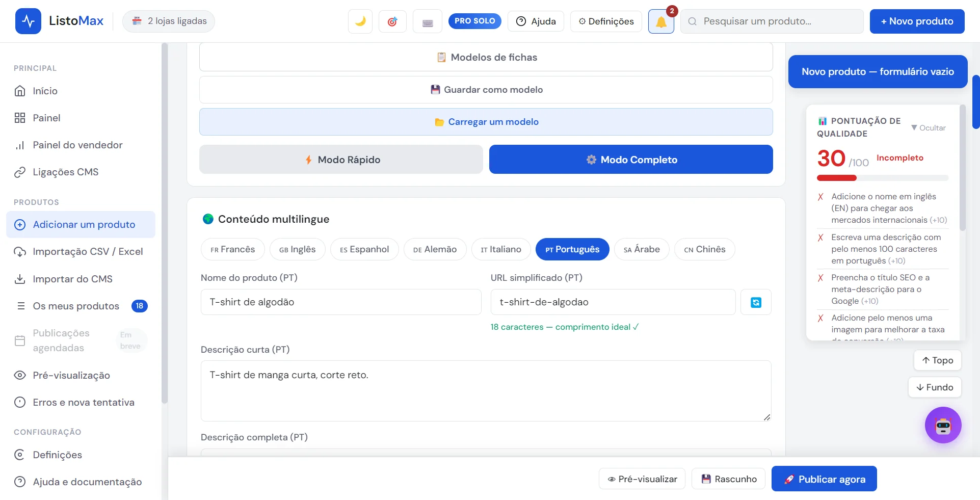The width and height of the screenshot is (980, 500).
Task: Toggle dark mode with the moon icon
Action: tap(360, 21)
